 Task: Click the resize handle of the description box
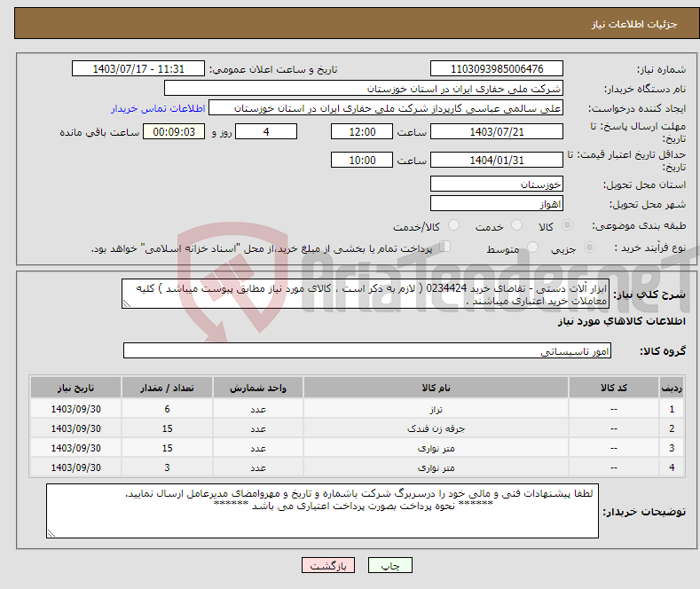point(127,304)
